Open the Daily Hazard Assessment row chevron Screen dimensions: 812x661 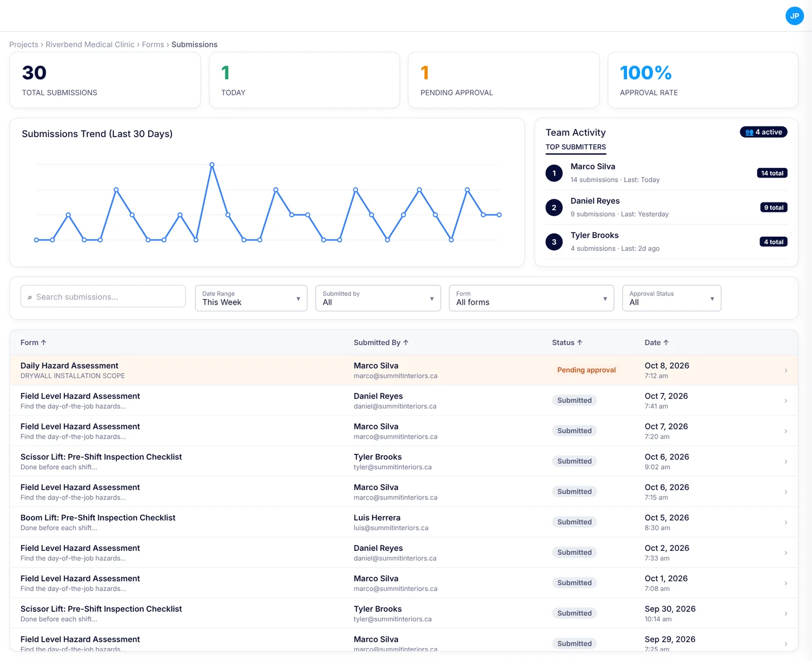pyautogui.click(x=786, y=370)
